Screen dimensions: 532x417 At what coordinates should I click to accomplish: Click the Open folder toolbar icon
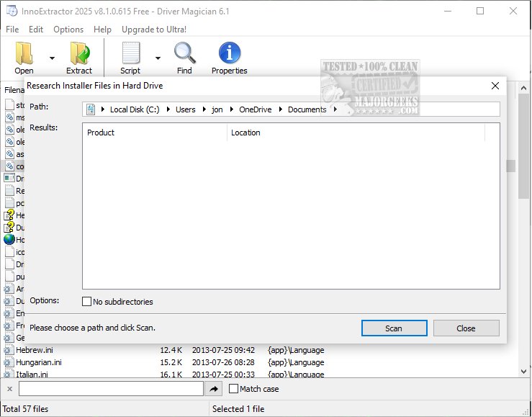(x=24, y=53)
